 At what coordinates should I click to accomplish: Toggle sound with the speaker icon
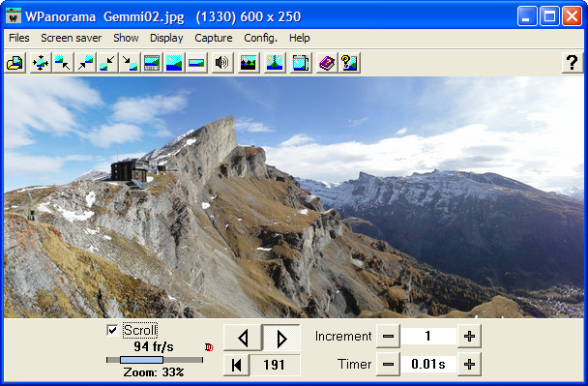(222, 62)
